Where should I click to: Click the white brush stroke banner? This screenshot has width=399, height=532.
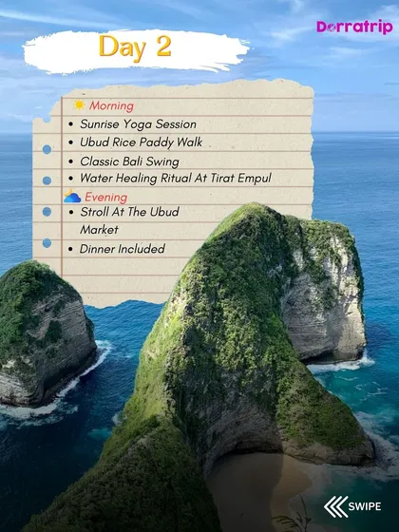pyautogui.click(x=136, y=51)
